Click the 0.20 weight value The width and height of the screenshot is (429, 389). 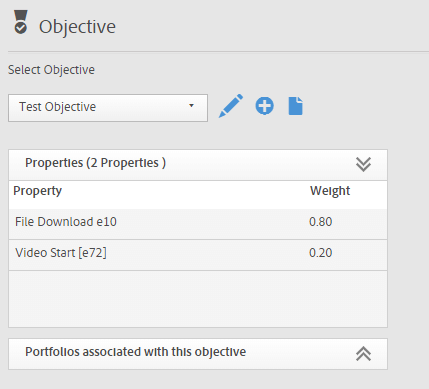[321, 253]
